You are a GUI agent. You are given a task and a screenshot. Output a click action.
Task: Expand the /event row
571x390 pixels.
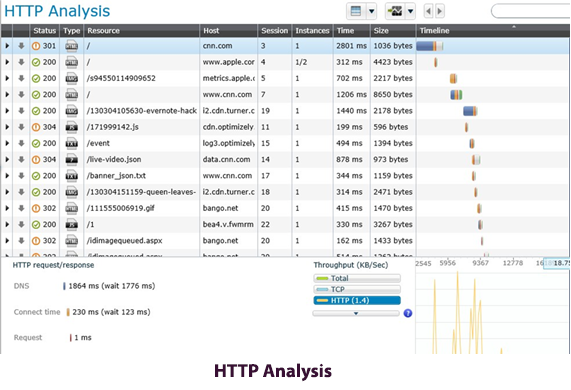pos(7,143)
